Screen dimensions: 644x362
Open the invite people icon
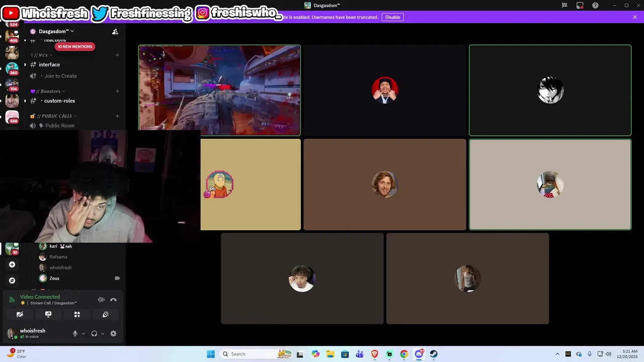[115, 32]
